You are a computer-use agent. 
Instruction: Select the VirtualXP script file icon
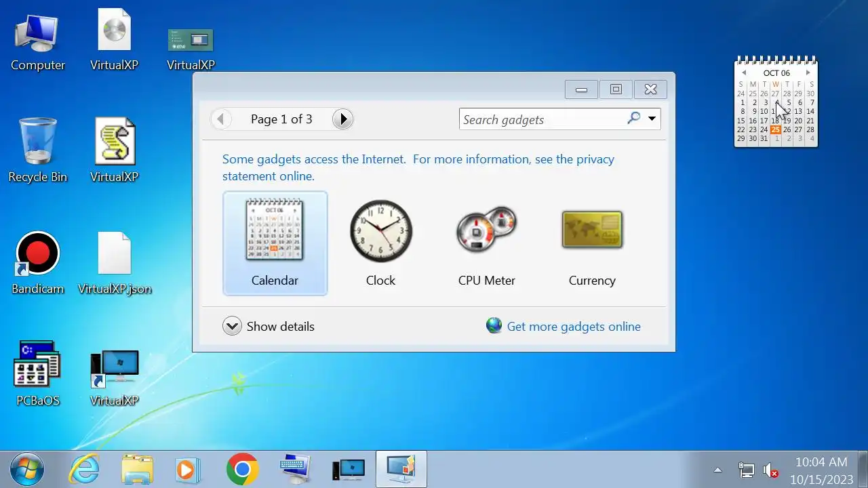point(114,150)
